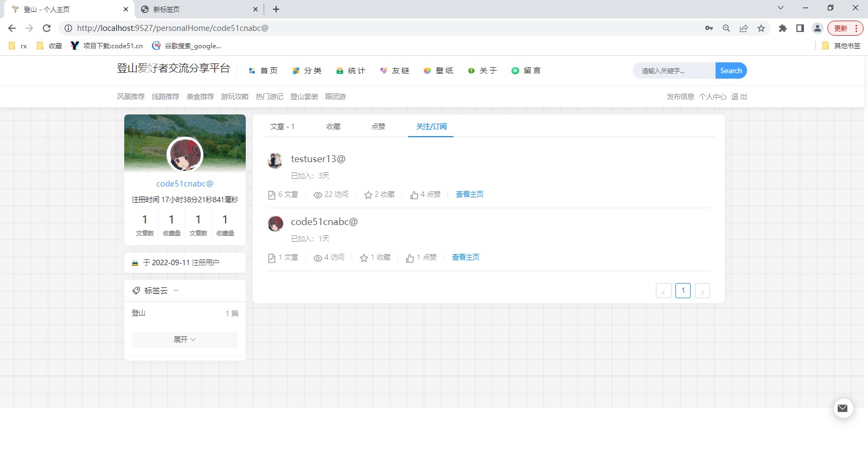Image resolution: width=868 pixels, height=462 pixels.
Task: Click the blue Search button
Action: click(731, 70)
